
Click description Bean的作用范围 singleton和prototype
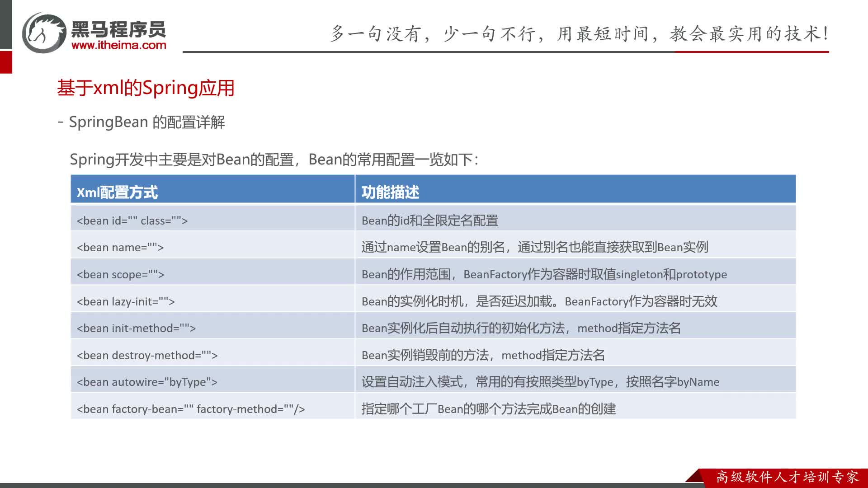tap(576, 272)
